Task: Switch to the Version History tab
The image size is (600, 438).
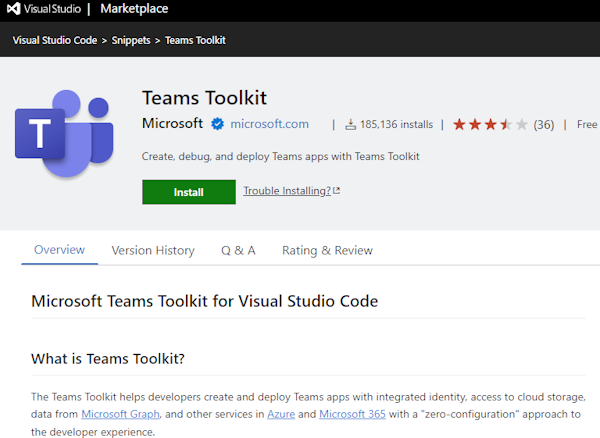Action: (x=153, y=251)
